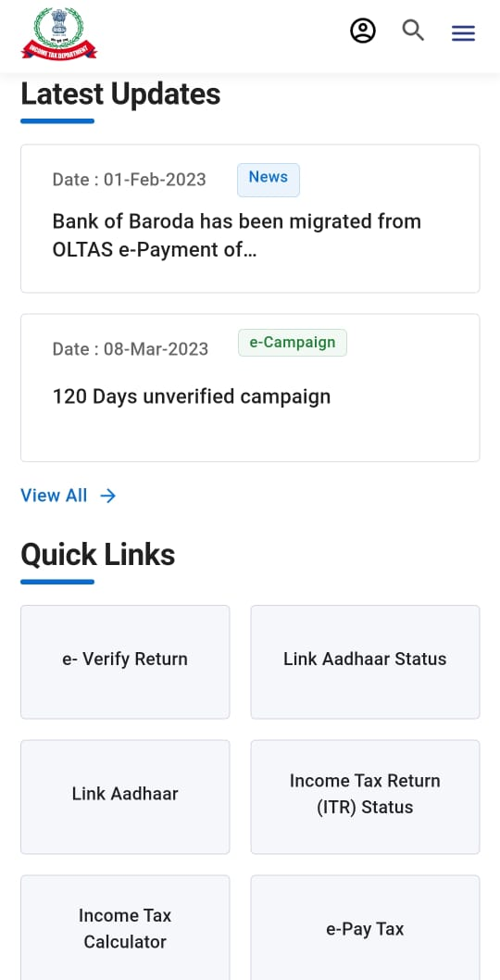Click the Quick Links heading

click(x=98, y=554)
